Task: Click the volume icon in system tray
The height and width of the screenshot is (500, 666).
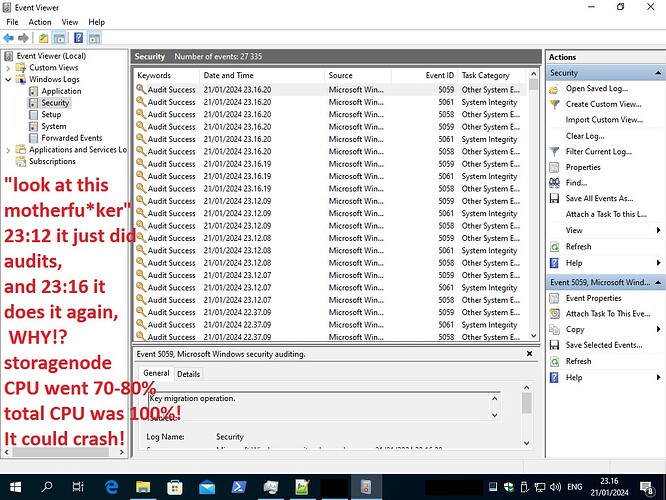Action: tap(555, 487)
